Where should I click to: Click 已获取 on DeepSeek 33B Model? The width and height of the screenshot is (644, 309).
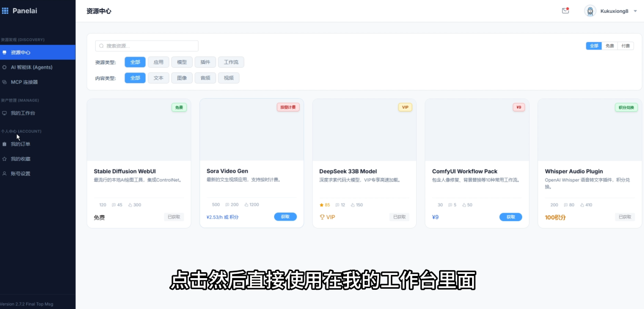coord(400,217)
